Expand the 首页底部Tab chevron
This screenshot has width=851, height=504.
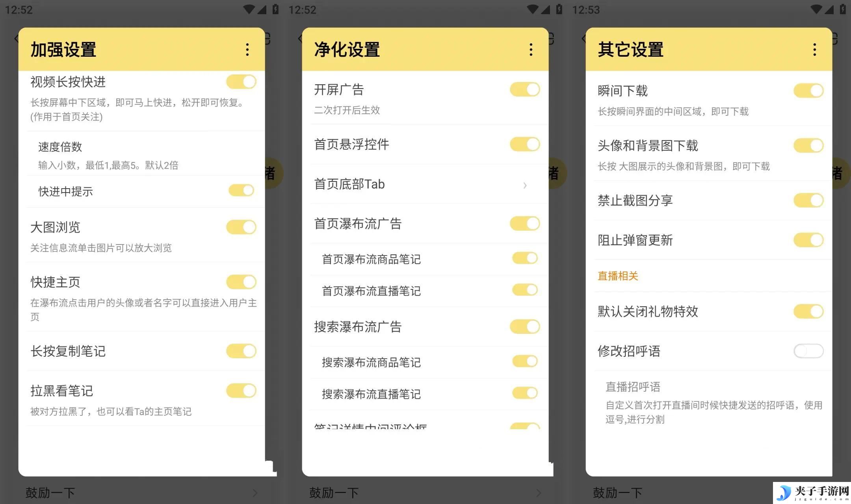pyautogui.click(x=525, y=185)
